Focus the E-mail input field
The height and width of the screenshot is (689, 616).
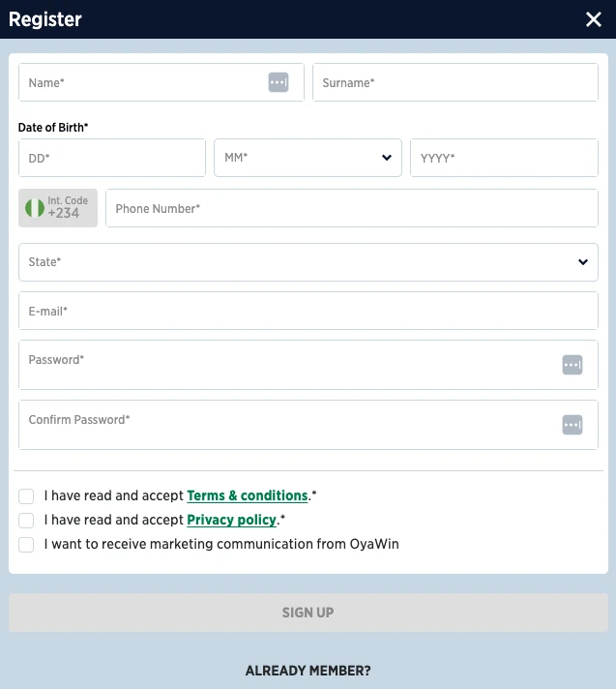point(308,312)
